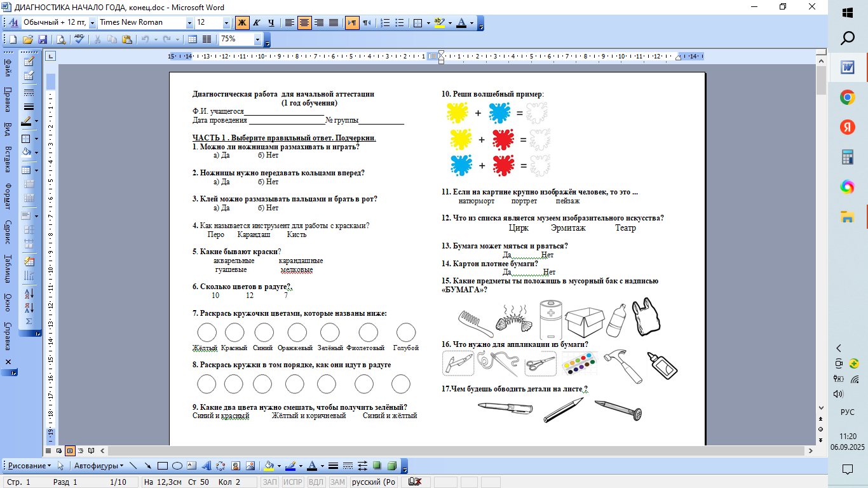This screenshot has height=488, width=868.
Task: Open the Автофигуры shapes button
Action: (100, 466)
